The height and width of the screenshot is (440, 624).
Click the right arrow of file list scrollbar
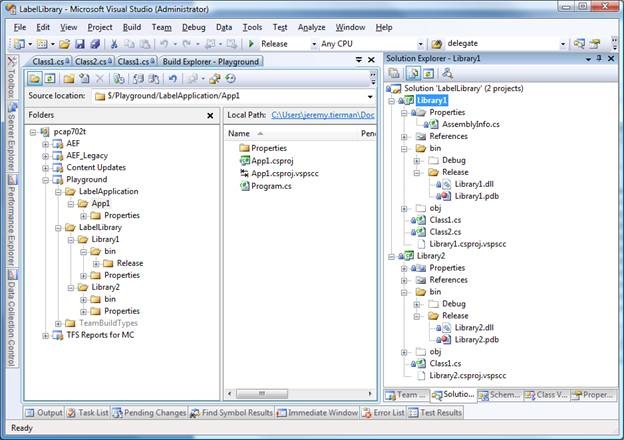click(x=370, y=394)
